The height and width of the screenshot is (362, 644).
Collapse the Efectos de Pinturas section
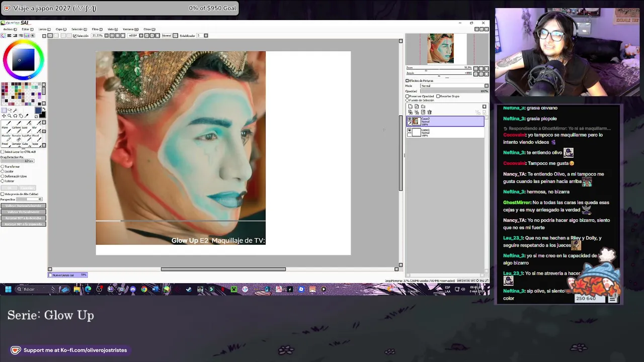[x=407, y=81]
